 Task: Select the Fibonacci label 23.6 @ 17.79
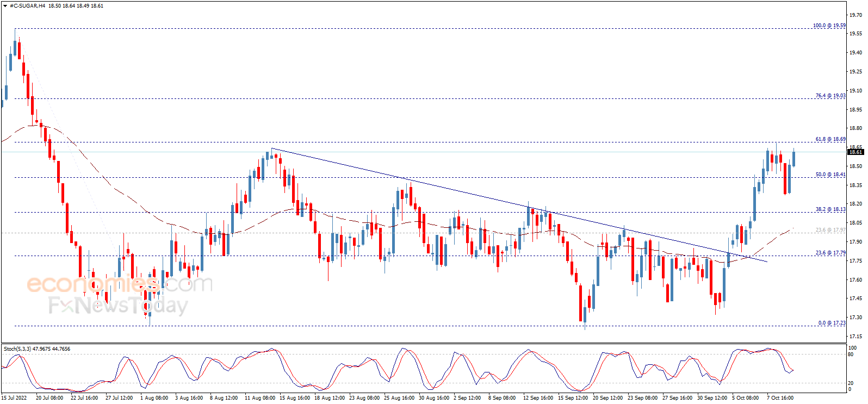830,253
